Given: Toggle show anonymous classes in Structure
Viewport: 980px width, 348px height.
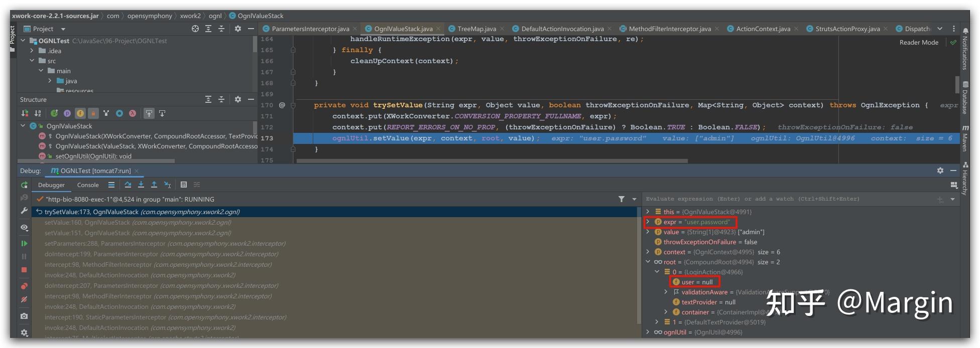Looking at the screenshot, I should click(119, 113).
